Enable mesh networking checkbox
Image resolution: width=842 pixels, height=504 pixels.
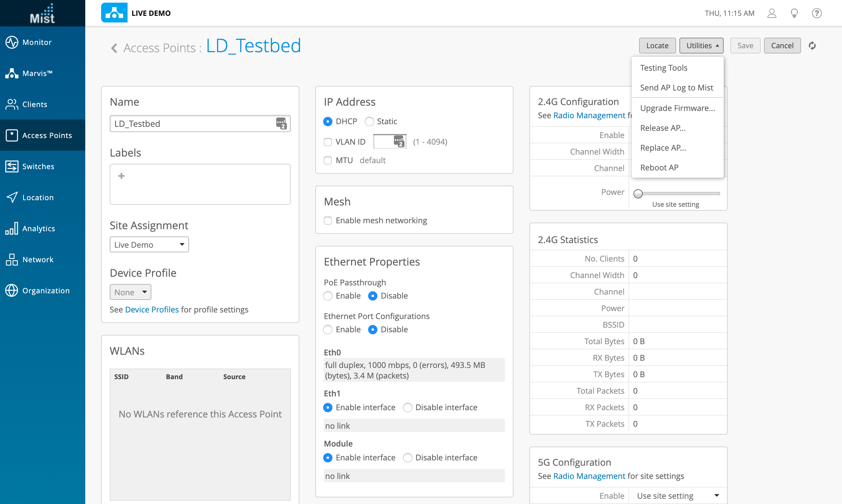(327, 220)
